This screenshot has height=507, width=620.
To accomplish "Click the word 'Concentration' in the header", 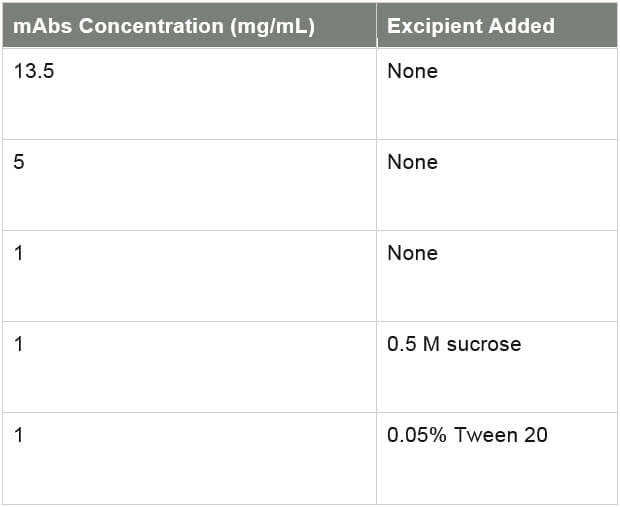I will click(151, 26).
